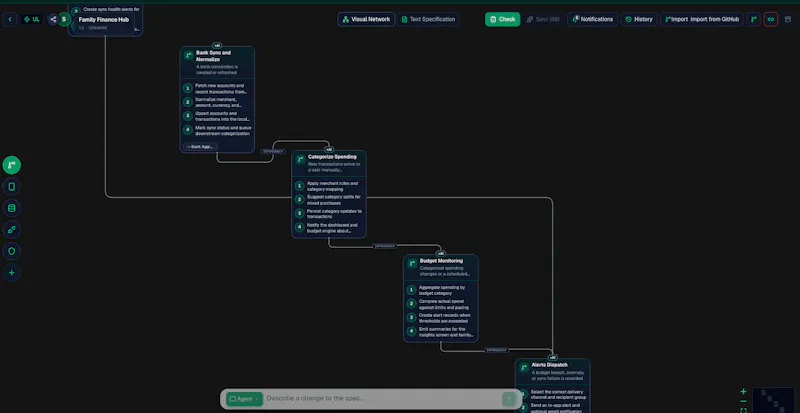The height and width of the screenshot is (413, 800).
Task: Click the integrations plug sidebar icon
Action: (x=12, y=230)
